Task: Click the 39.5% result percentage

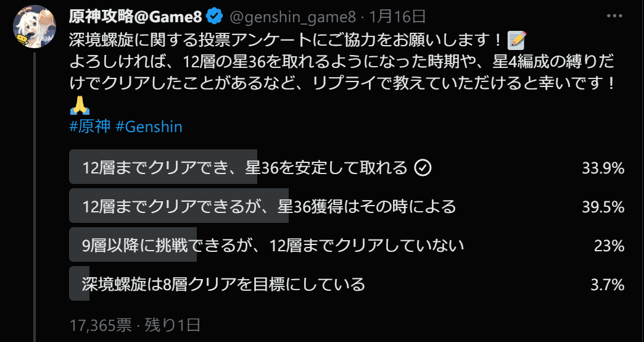Action: coord(603,207)
